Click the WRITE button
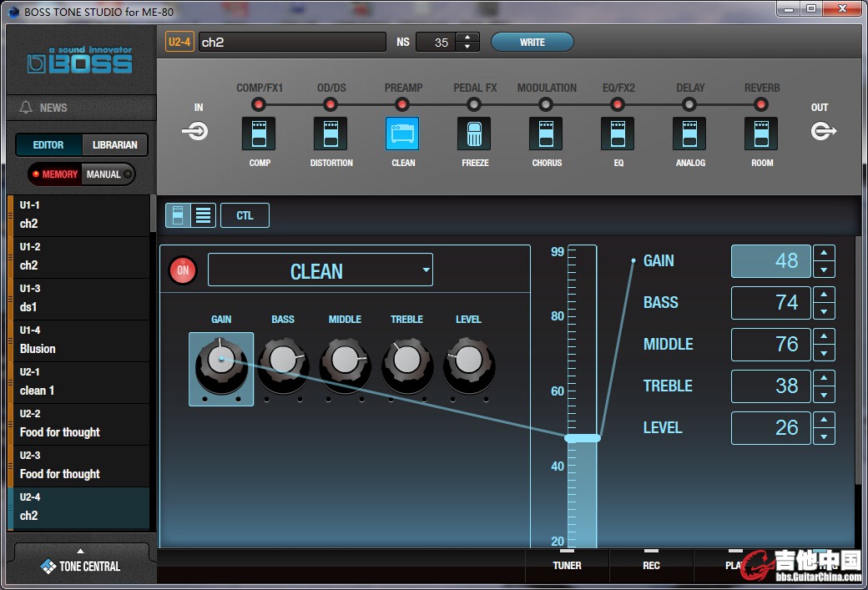868x590 pixels. (x=532, y=42)
